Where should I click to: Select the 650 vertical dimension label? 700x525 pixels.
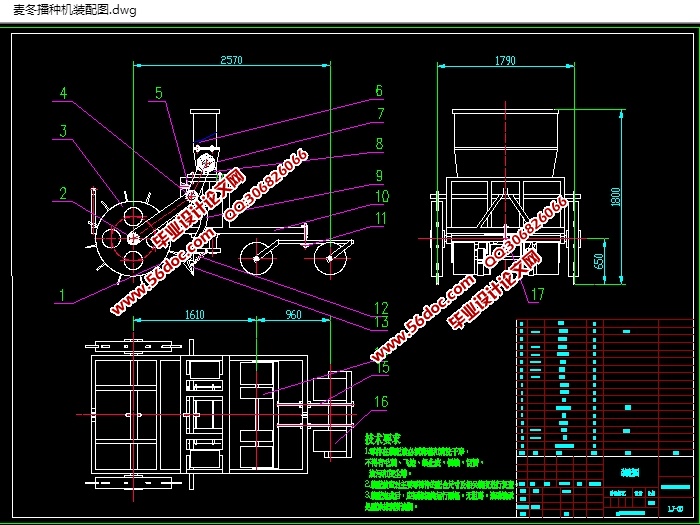click(x=598, y=261)
